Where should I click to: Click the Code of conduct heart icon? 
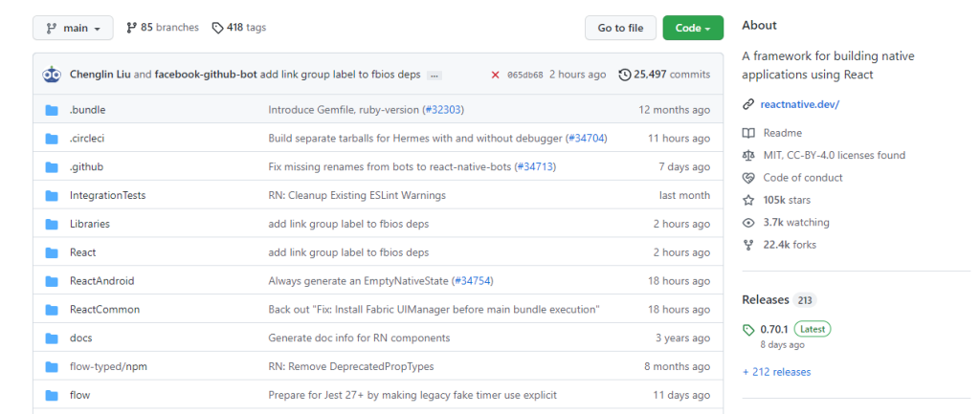pos(748,178)
